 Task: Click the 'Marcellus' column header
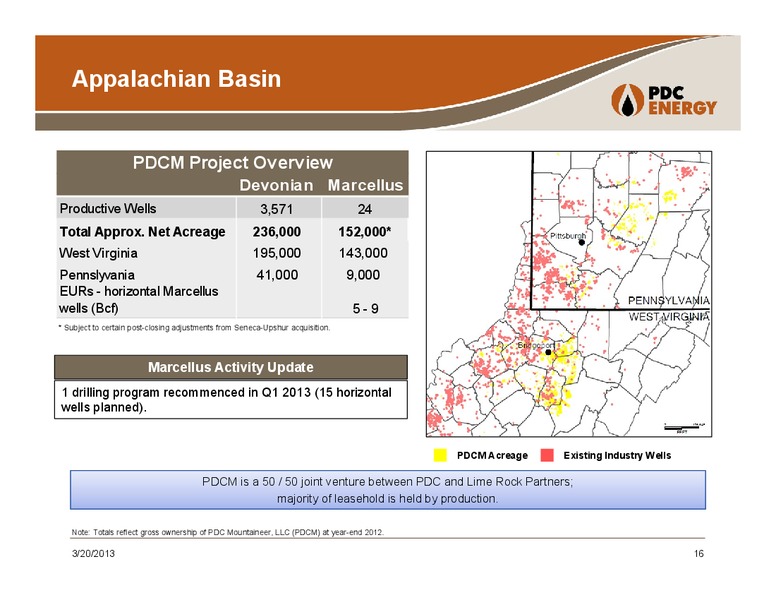point(365,185)
